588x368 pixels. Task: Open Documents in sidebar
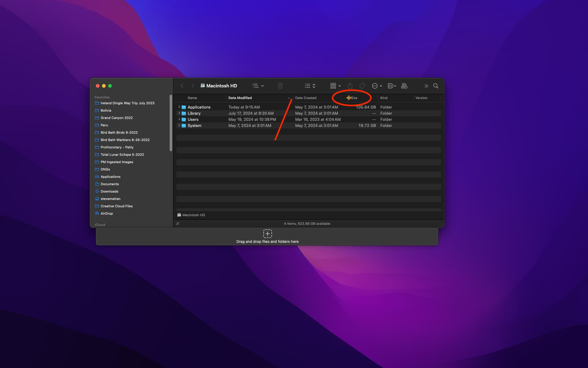click(110, 184)
